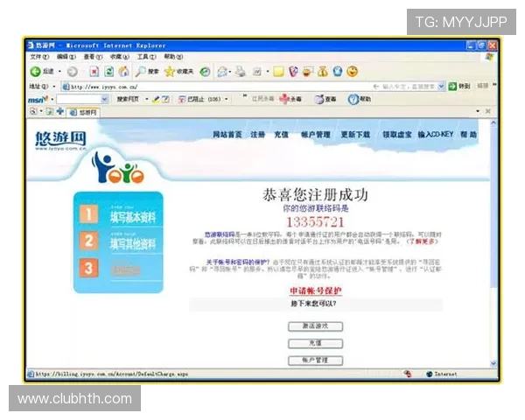Click the vertical scrollbar down arrow

click(493, 363)
